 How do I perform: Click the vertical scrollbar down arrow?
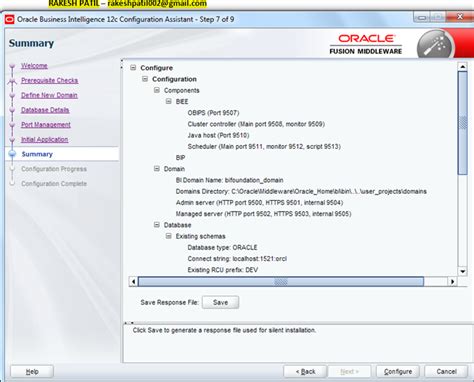(463, 271)
